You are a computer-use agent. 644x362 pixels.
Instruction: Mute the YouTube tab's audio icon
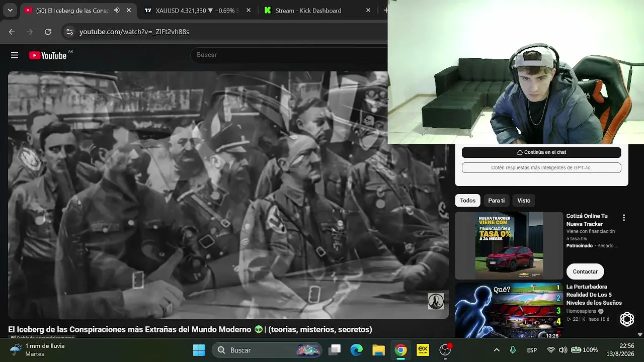(117, 10)
